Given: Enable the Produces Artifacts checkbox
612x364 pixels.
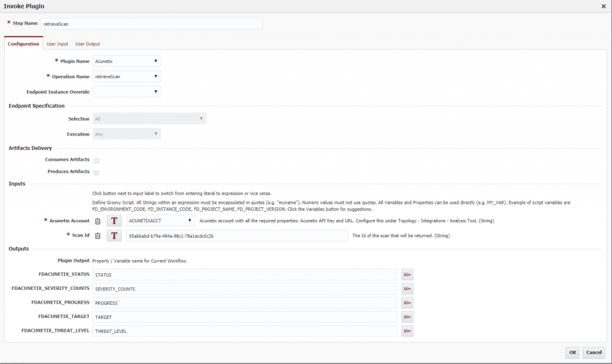Looking at the screenshot, I should tap(95, 172).
